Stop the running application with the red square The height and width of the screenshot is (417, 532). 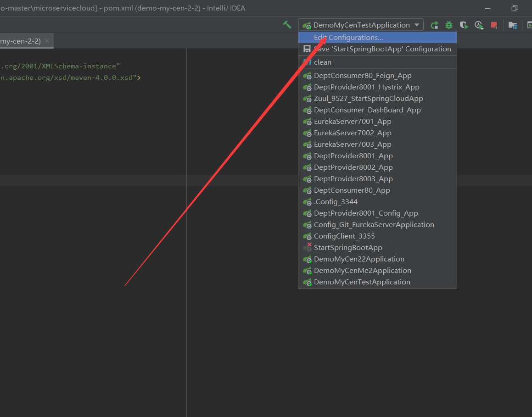click(x=494, y=25)
